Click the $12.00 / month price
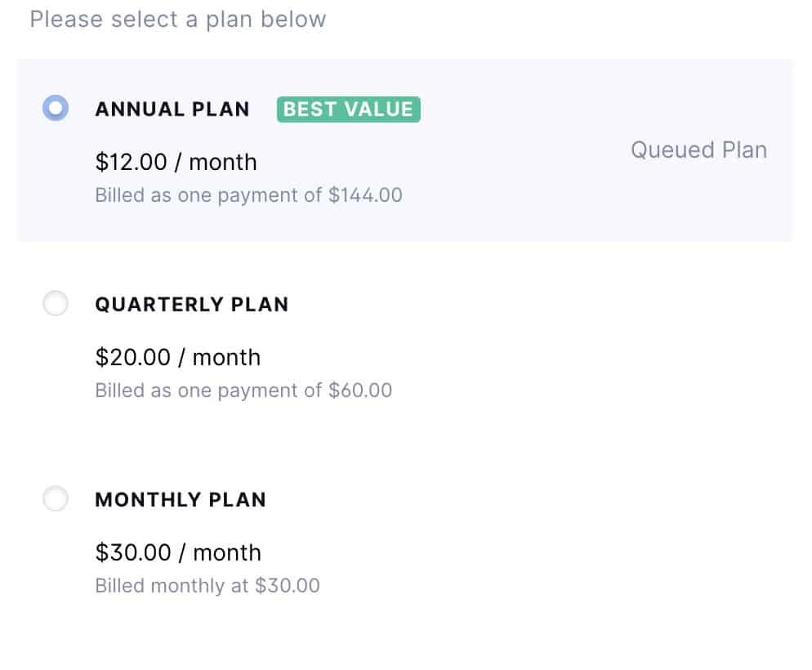This screenshot has width=812, height=670. click(176, 162)
